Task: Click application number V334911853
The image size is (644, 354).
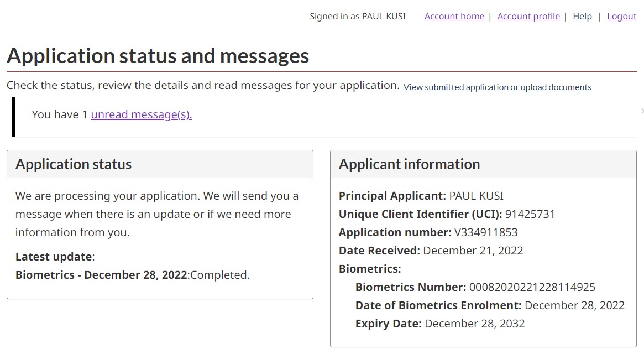Action: 486,232
